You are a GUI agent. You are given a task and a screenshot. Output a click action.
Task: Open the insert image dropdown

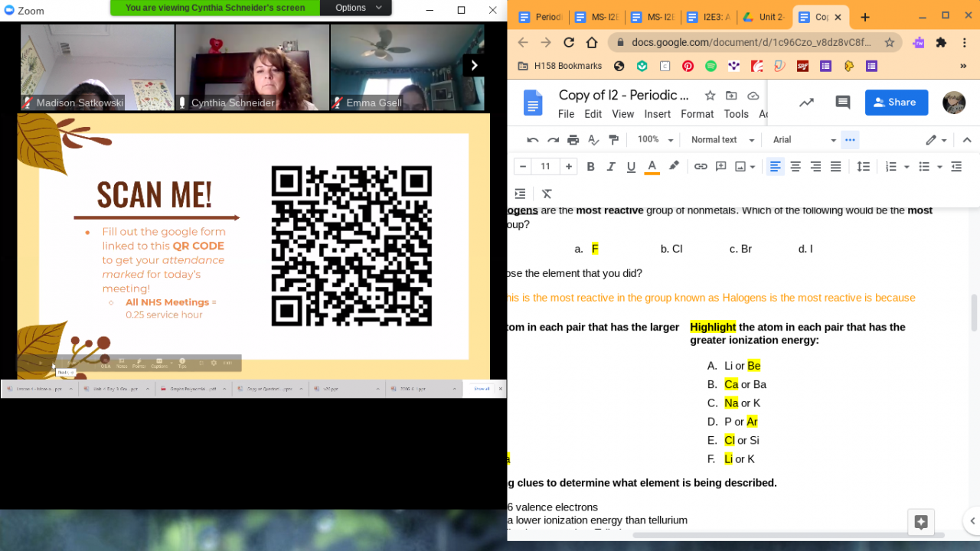745,167
